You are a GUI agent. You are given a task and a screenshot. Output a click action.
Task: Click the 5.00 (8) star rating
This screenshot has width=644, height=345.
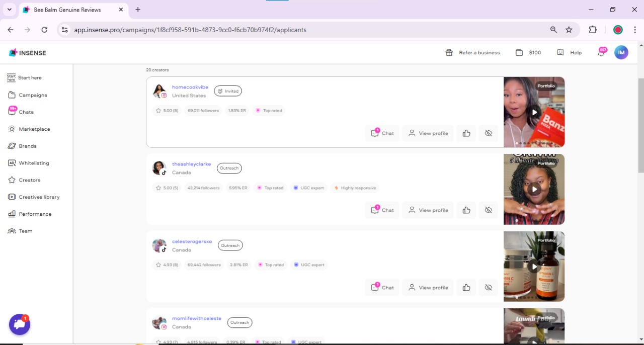168,111
